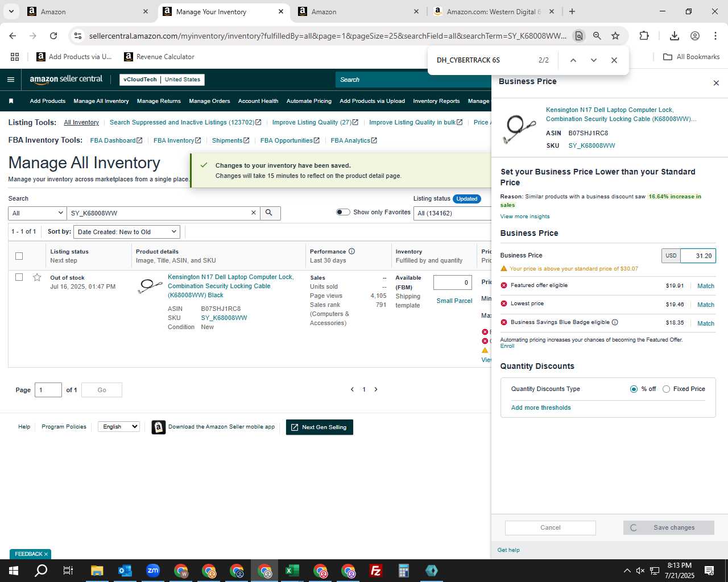
Task: Click the Kensington lock product thumbnail in panel
Action: [520, 128]
